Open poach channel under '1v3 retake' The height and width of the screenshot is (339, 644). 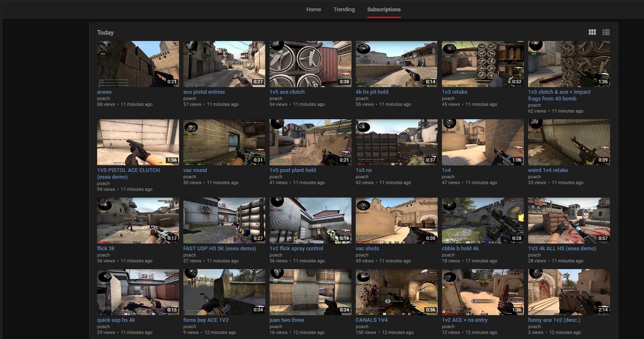coord(448,99)
